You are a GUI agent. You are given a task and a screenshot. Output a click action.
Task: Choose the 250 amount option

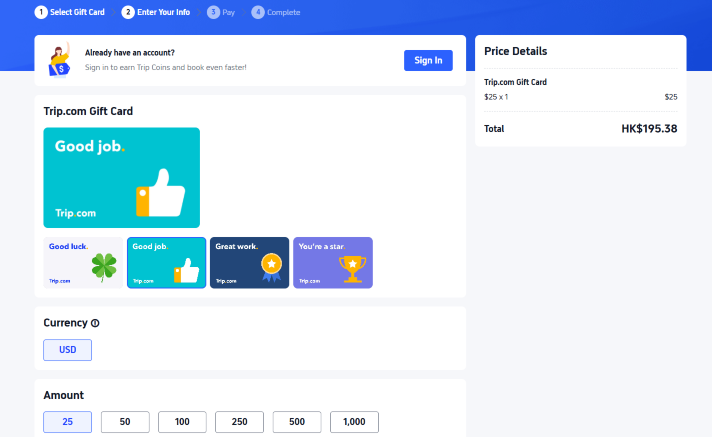point(239,422)
